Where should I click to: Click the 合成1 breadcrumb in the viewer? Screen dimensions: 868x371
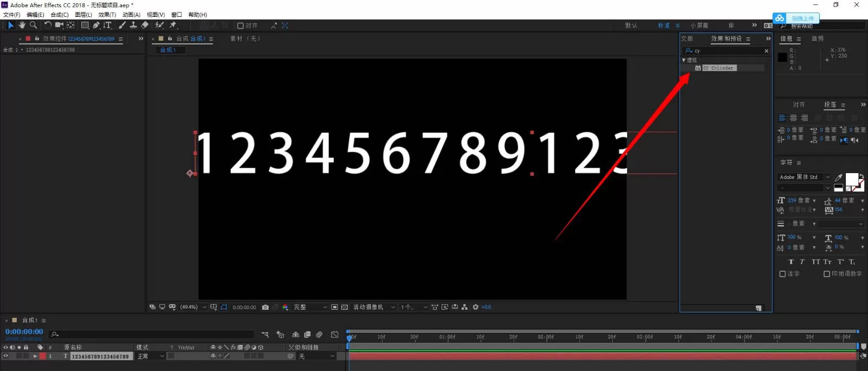(x=168, y=50)
